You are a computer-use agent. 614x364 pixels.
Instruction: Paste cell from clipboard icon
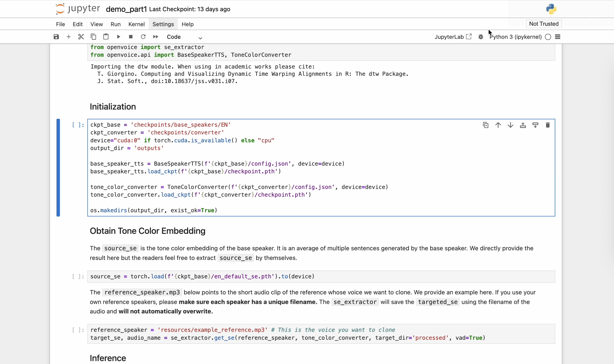(x=106, y=37)
